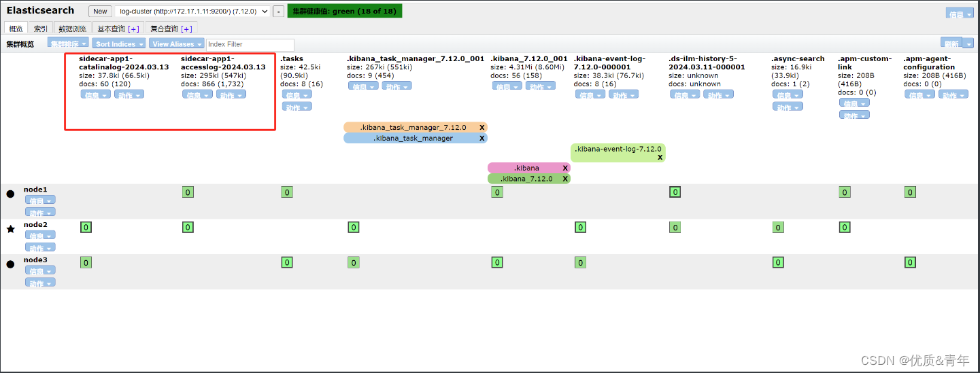Select node3's shard 0 of sidecar-app1-catalinalog
The image size is (980, 373).
[86, 262]
